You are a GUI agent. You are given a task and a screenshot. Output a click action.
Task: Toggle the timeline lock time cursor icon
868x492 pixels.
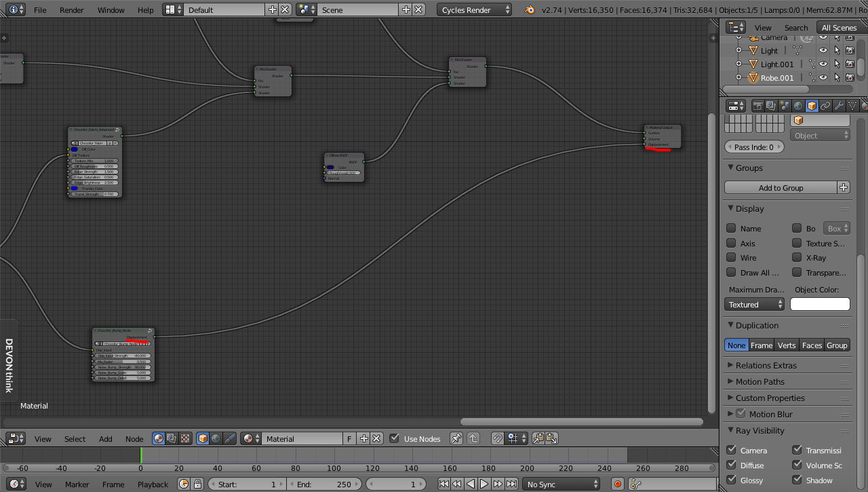[197, 484]
